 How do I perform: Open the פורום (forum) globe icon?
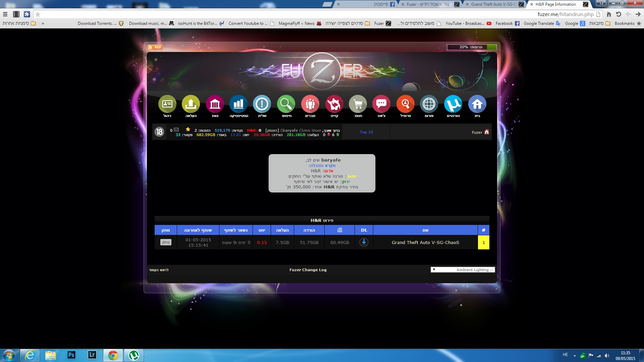click(x=429, y=104)
